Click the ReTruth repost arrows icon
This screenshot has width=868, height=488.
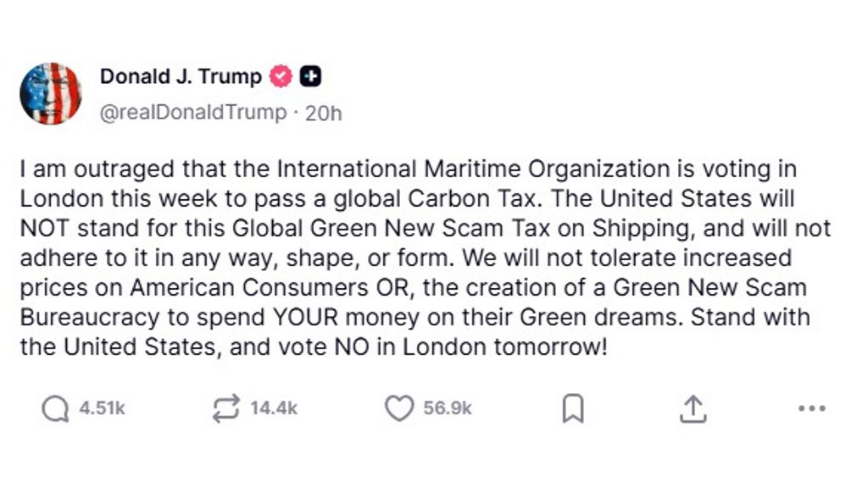pyautogui.click(x=225, y=409)
